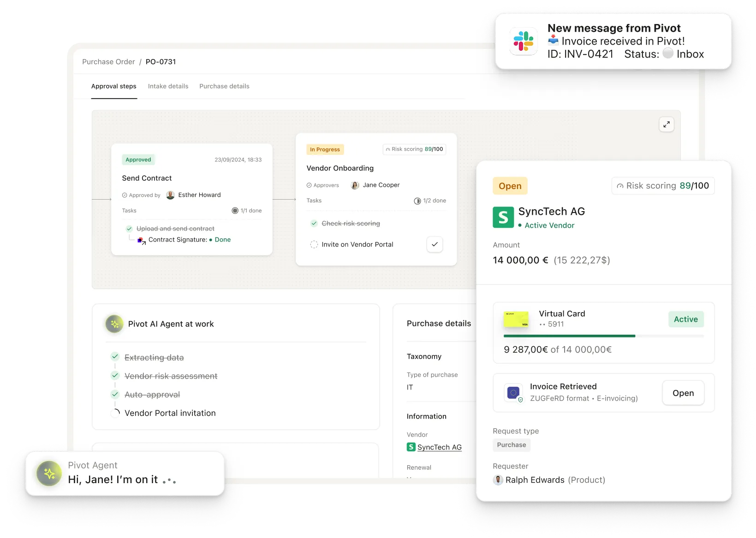Viewport: 756px width, 538px height.
Task: Switch to the Approval steps tab
Action: (x=114, y=86)
